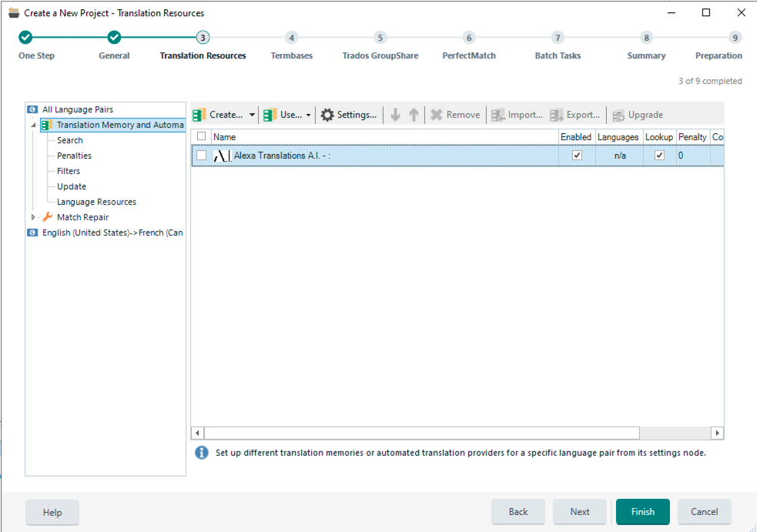Click the Next button

[x=580, y=512]
